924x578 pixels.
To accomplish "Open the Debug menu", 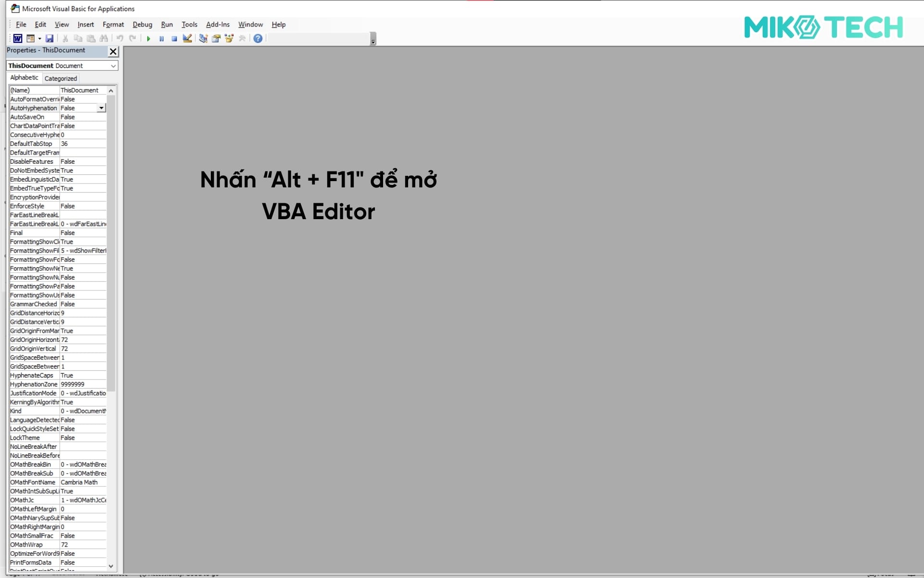I will point(142,25).
